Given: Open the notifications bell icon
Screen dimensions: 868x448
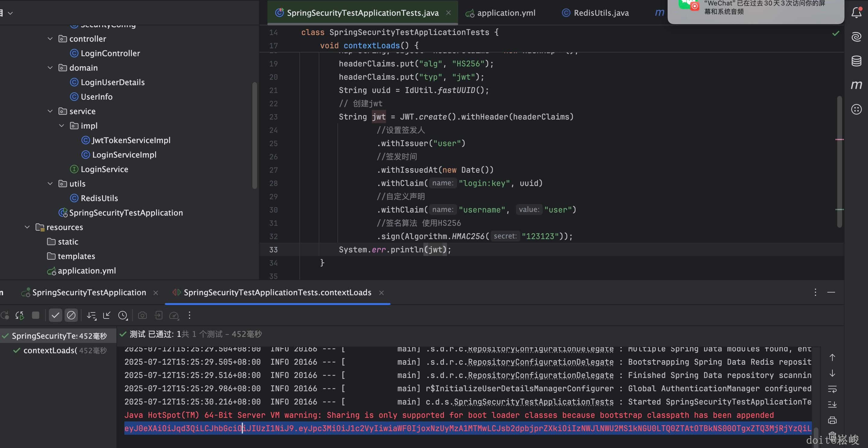Looking at the screenshot, I should pos(856,13).
